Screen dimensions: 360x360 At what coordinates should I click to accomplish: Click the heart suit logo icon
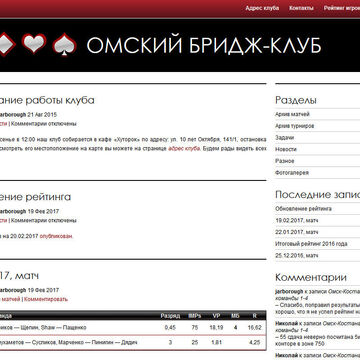pyautogui.click(x=34, y=44)
